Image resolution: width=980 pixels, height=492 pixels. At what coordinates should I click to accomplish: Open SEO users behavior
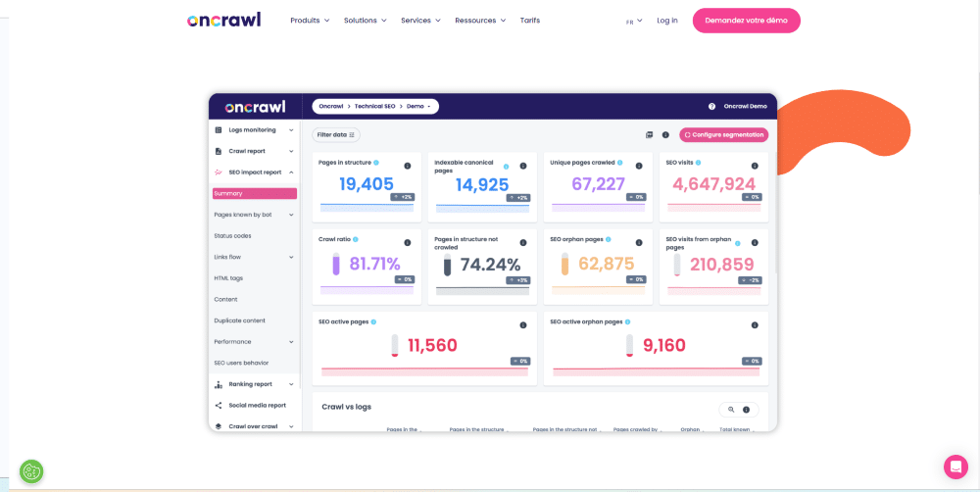coord(241,364)
